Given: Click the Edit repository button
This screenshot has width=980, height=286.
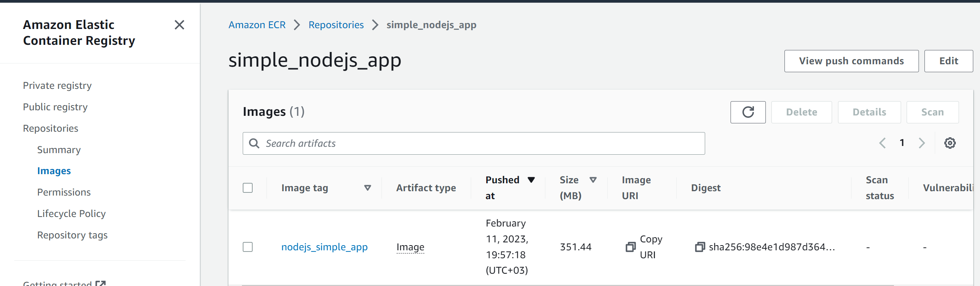Looking at the screenshot, I should (x=948, y=61).
